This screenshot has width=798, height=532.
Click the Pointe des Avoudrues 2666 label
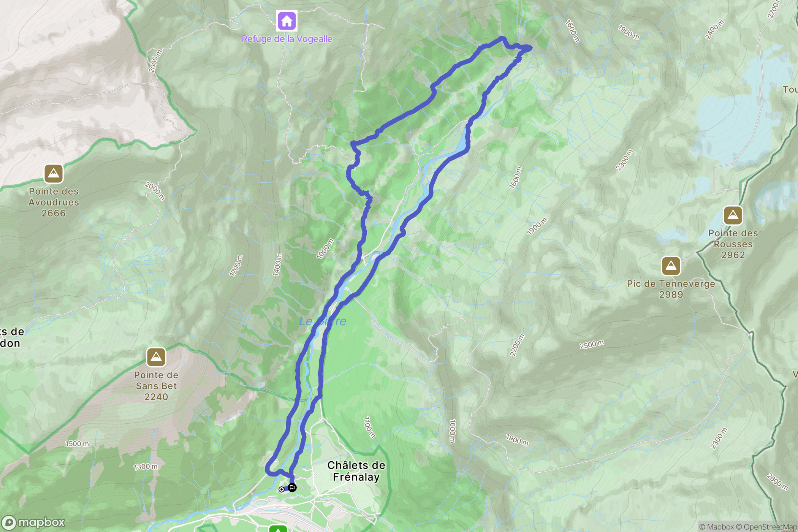tap(54, 203)
